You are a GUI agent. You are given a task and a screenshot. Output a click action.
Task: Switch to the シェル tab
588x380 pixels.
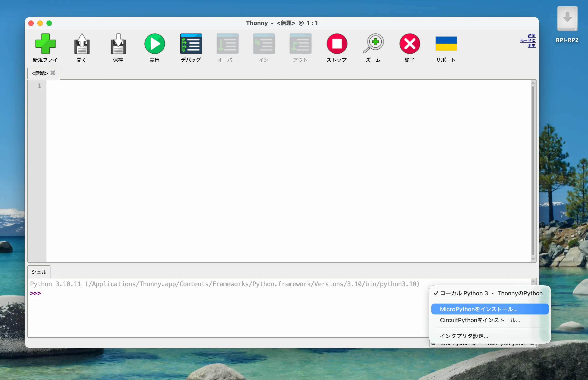pos(39,272)
